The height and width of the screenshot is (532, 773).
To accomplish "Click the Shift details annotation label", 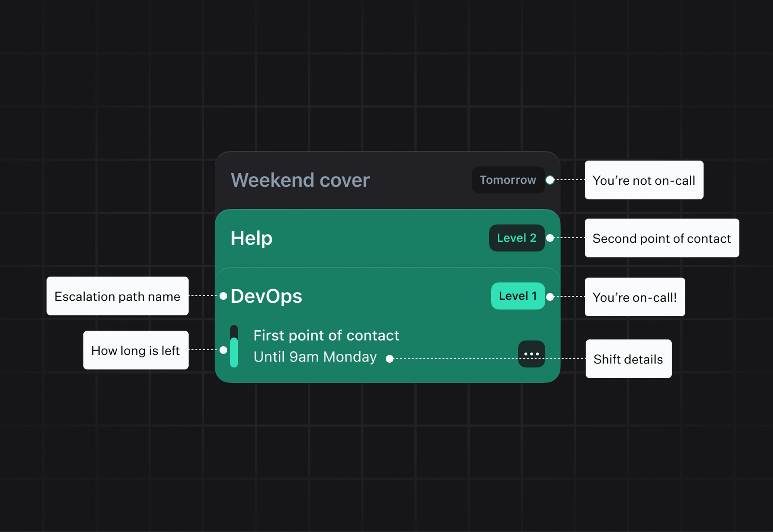I will tap(628, 359).
